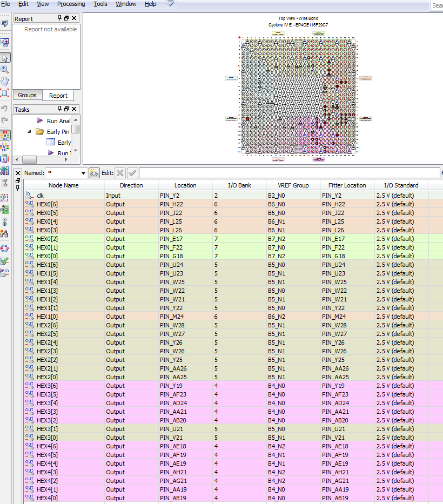The height and width of the screenshot is (504, 443).
Task: Collapse the Early Pin folder in Tasks
Action: 29,132
